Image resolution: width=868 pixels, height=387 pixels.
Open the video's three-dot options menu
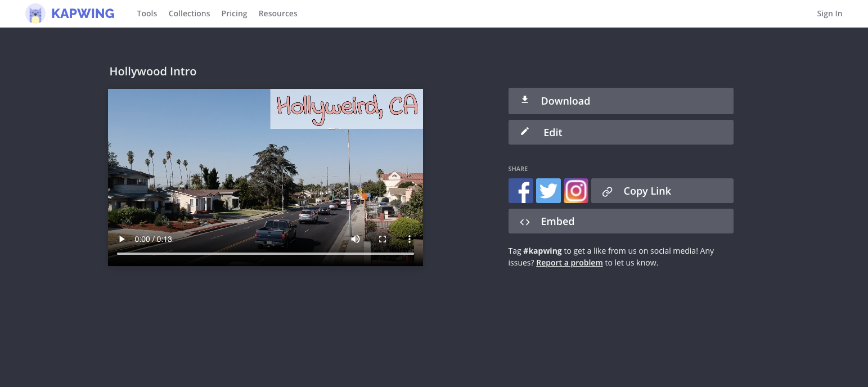click(410, 239)
